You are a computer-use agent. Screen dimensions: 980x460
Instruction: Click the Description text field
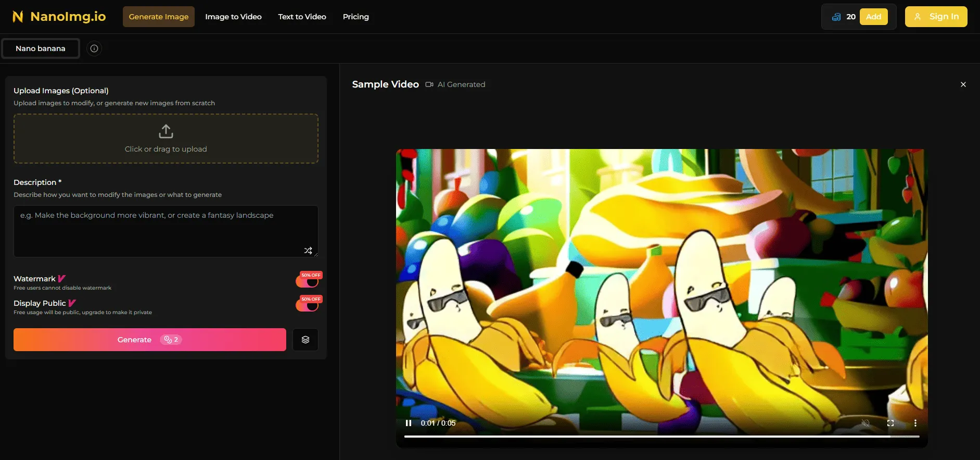click(166, 231)
